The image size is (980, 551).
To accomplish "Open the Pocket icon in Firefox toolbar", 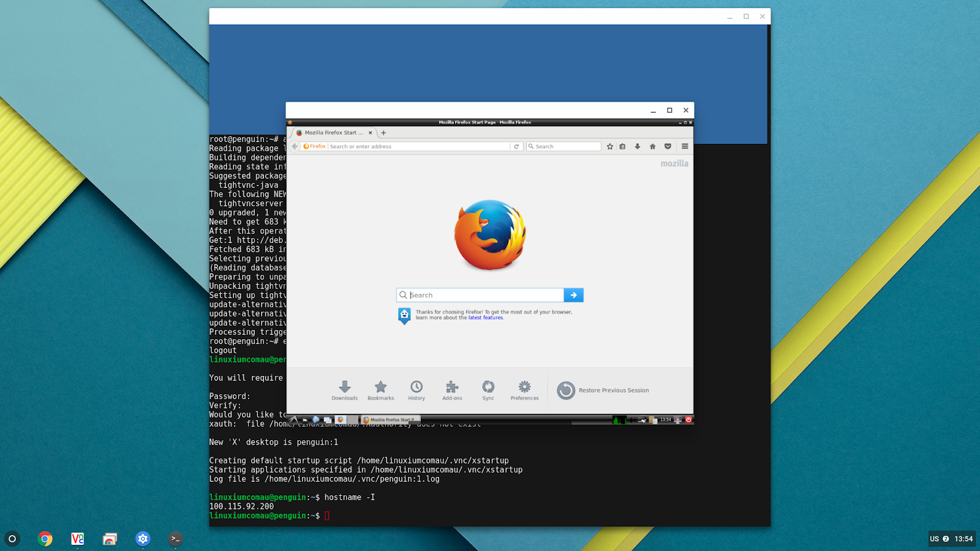I will [x=668, y=146].
